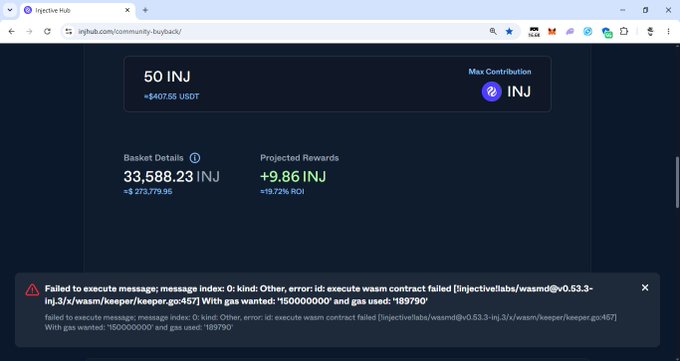Viewport: 680px width, 361px height.
Task: Open the MetaMask fox extension
Action: pos(552,31)
